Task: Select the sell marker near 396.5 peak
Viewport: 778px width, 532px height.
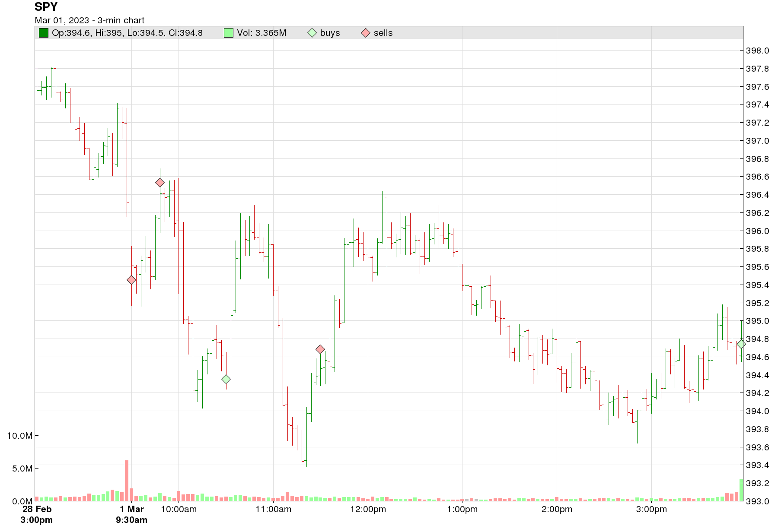Action: pos(160,183)
